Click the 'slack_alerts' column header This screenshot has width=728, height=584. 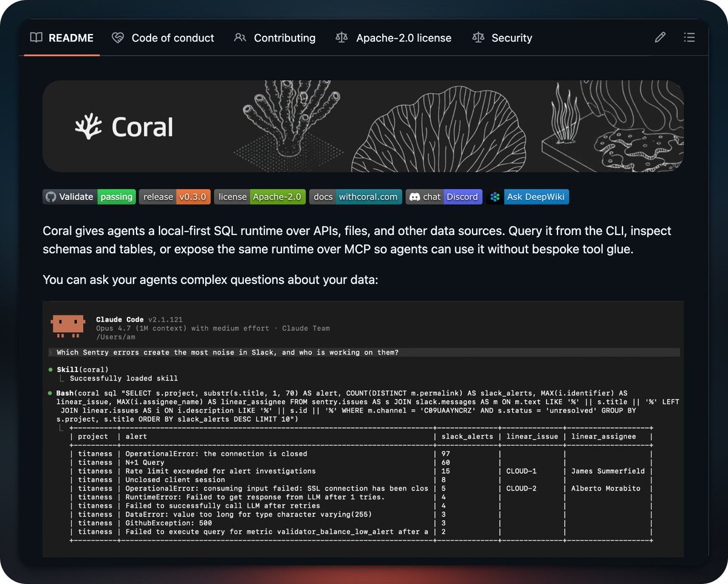(x=467, y=436)
